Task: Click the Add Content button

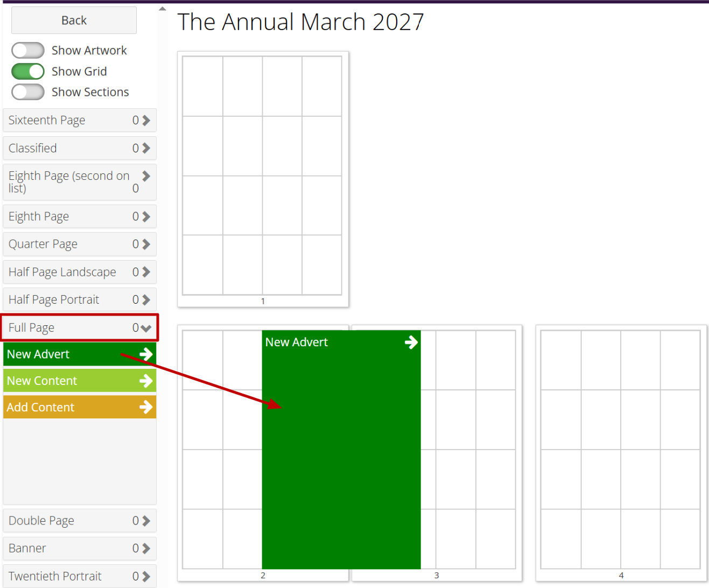Action: tap(80, 407)
